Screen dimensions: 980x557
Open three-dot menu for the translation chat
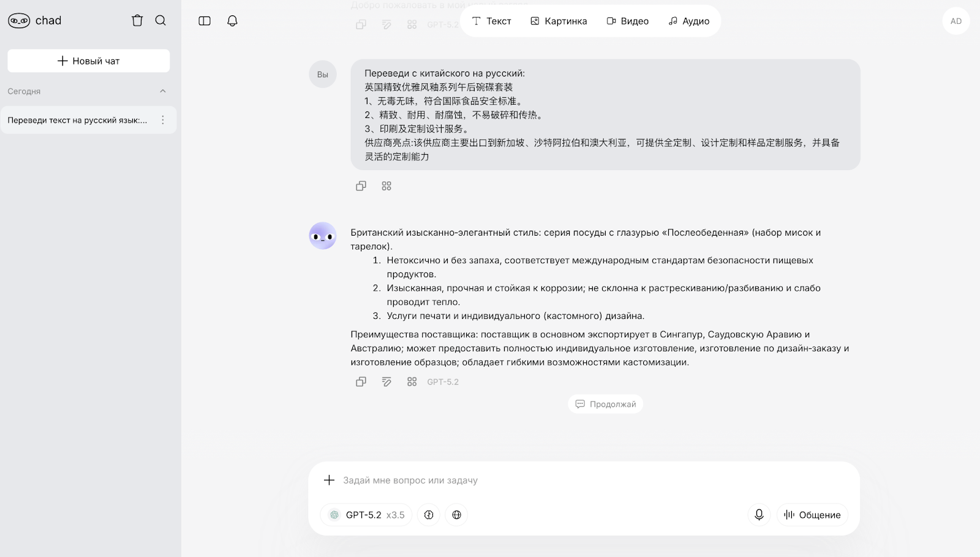(163, 120)
